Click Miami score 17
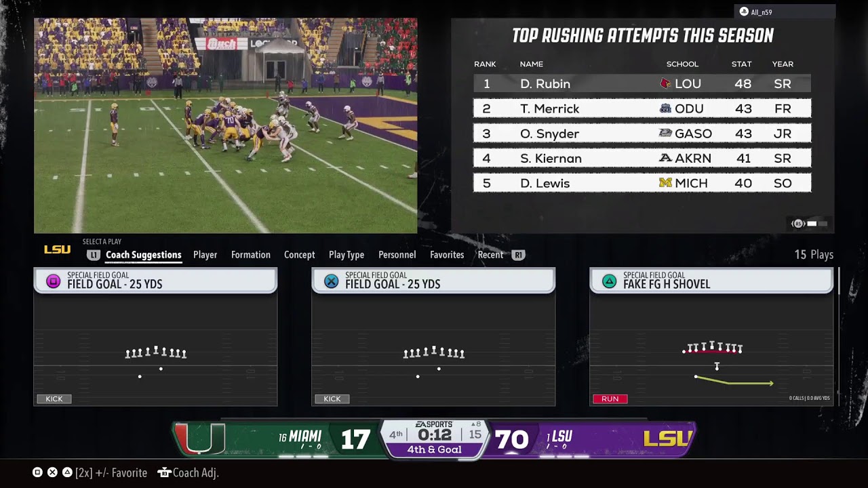This screenshot has width=868, height=488. pyautogui.click(x=355, y=440)
